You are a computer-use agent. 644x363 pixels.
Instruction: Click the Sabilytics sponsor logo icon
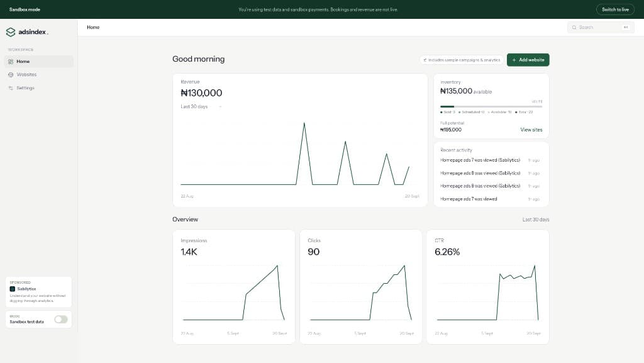pos(13,289)
